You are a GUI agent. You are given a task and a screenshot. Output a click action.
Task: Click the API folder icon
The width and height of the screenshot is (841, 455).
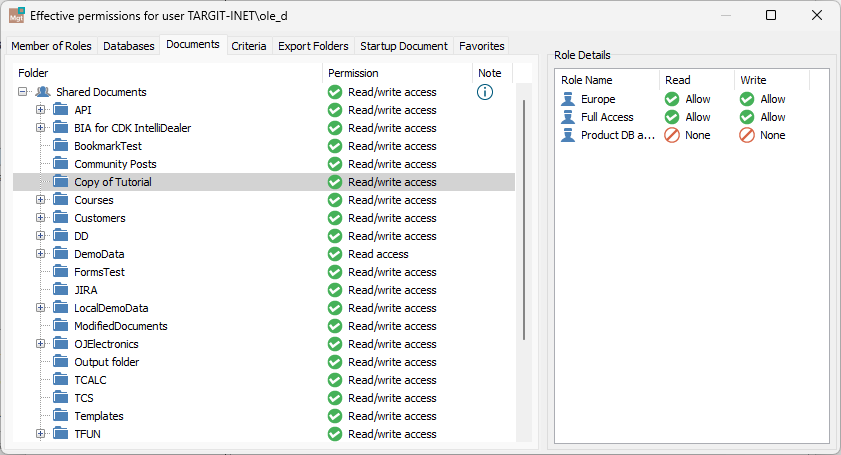click(61, 110)
